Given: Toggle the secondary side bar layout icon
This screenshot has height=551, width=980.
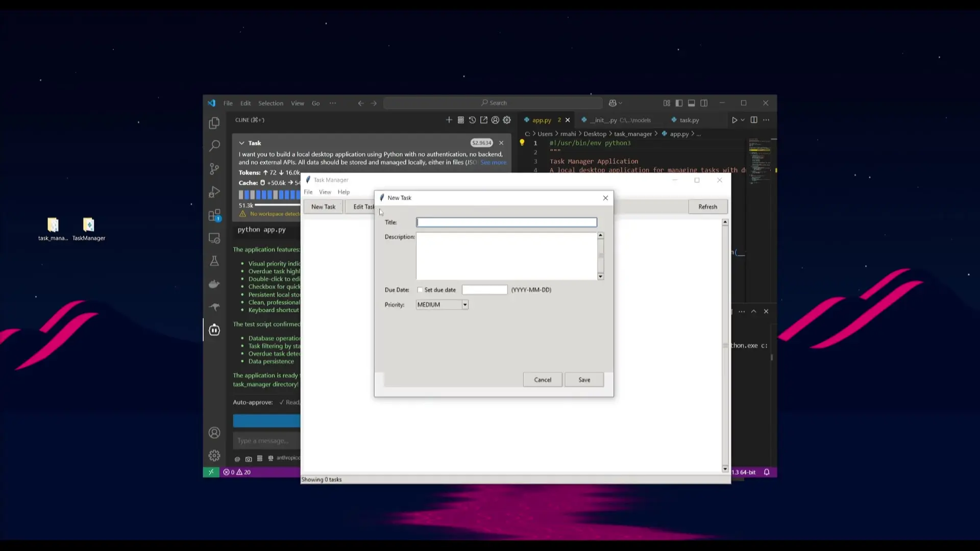Looking at the screenshot, I should [704, 103].
